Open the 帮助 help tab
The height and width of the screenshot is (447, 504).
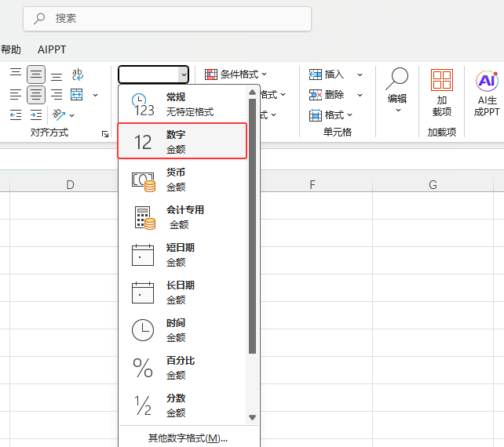coord(11,49)
